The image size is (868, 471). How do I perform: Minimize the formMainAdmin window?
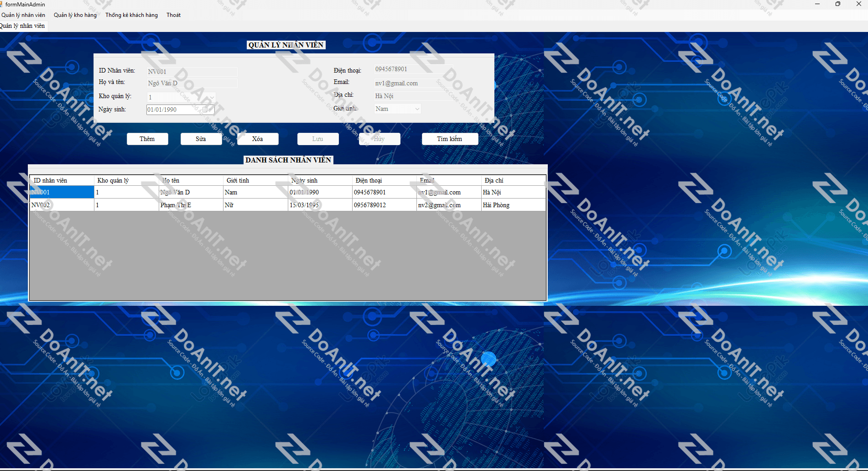click(x=817, y=4)
